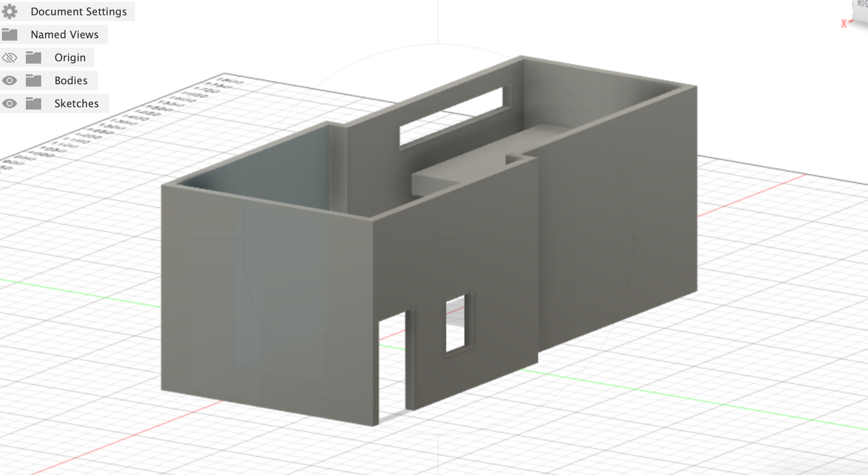Viewport: 868px width, 475px height.
Task: Click the red X axis label near ViewCube
Action: coord(844,23)
